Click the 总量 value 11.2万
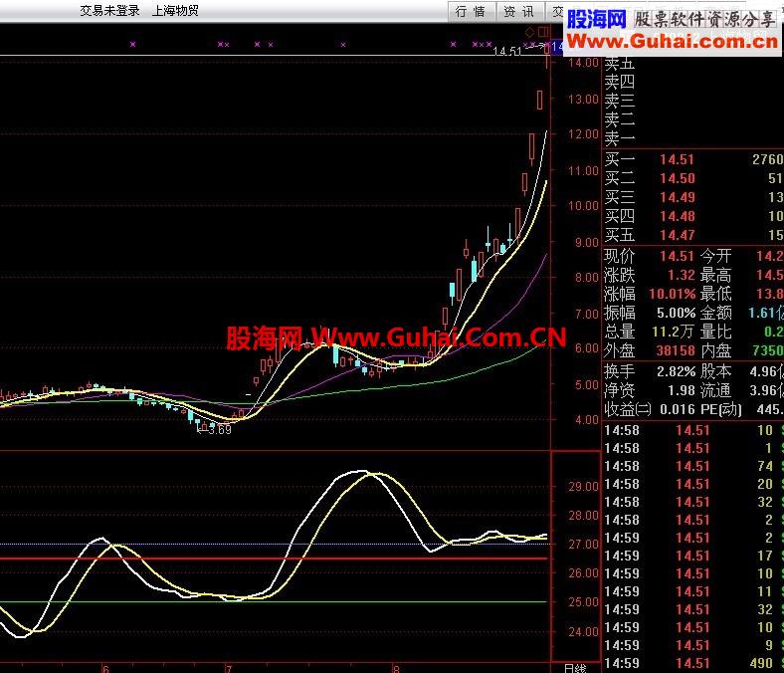Screen dimensions: 784x673 tap(673, 332)
